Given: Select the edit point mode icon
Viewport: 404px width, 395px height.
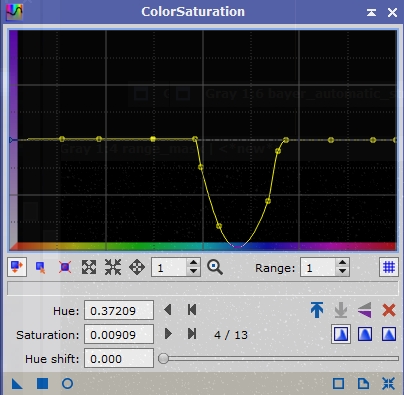Looking at the screenshot, I should pos(17,267).
